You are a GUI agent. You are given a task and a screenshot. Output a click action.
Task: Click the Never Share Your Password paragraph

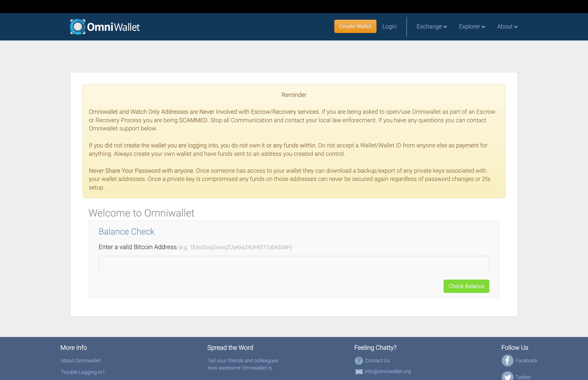click(289, 179)
